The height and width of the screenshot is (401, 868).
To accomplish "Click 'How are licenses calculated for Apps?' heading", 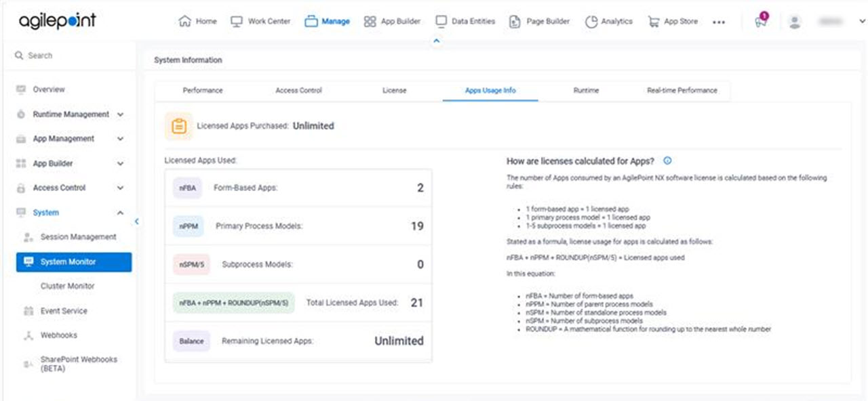I will coord(580,161).
